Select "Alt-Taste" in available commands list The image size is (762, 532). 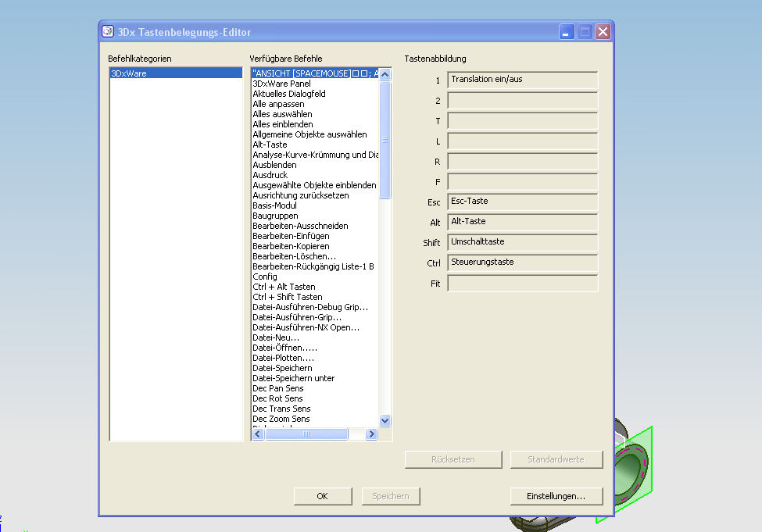pos(314,145)
